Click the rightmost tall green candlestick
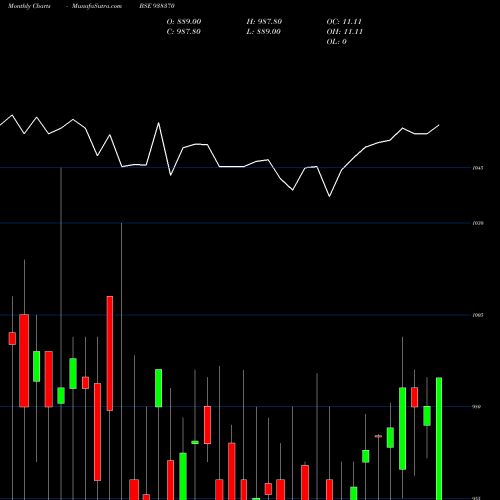The height and width of the screenshot is (500, 500). 439,439
